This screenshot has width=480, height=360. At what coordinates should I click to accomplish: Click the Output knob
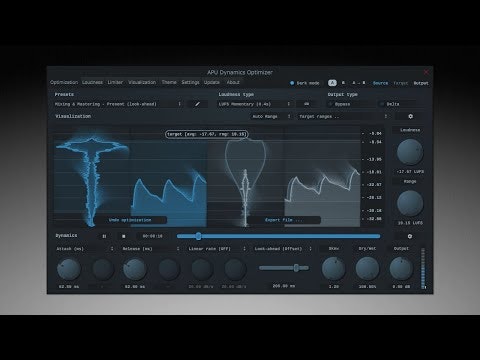point(401,269)
